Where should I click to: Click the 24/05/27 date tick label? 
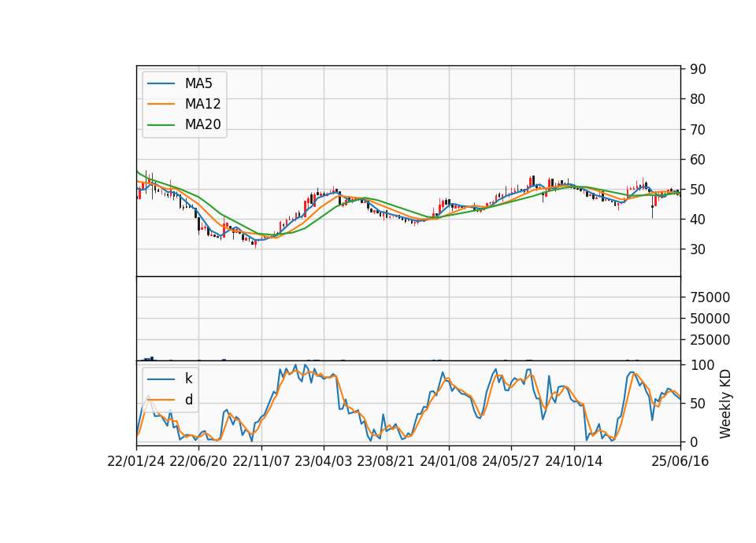tap(510, 461)
